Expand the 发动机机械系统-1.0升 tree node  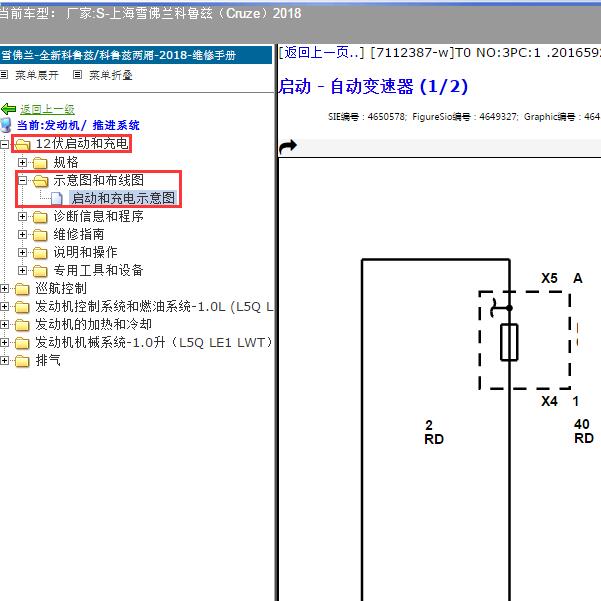tap(5, 343)
